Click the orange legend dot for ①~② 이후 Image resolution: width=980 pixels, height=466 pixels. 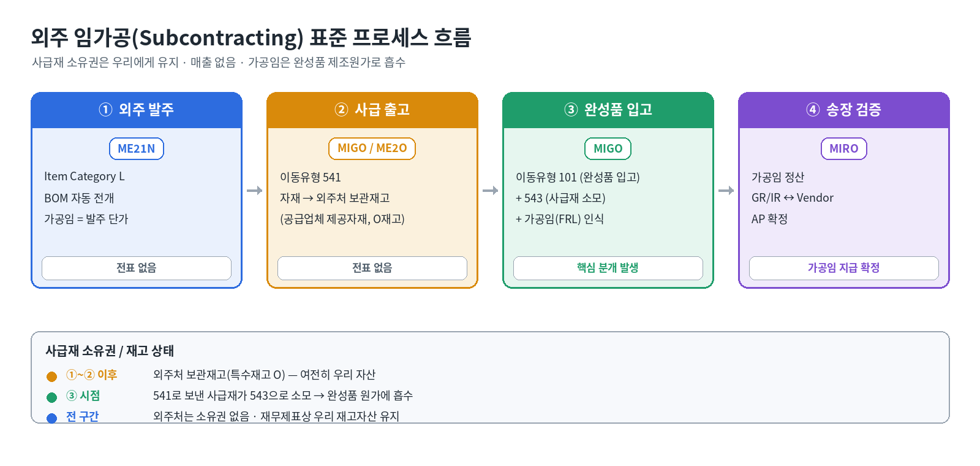click(x=52, y=376)
